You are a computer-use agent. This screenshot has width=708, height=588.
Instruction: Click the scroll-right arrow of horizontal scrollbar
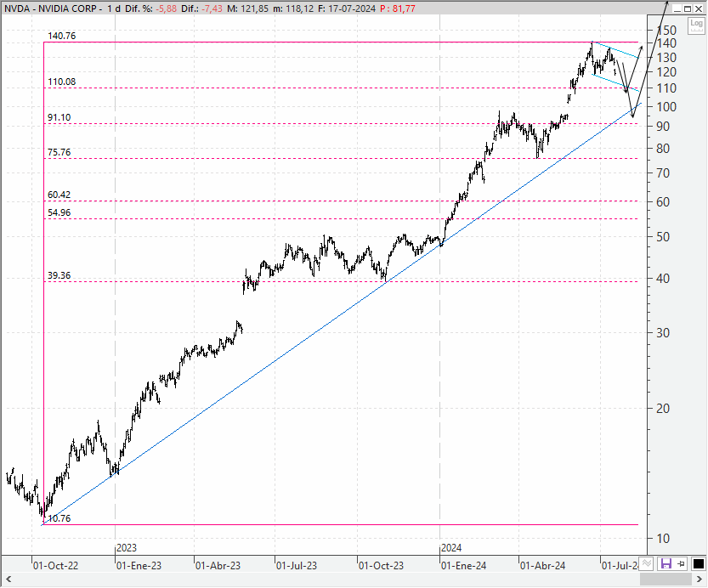tap(700, 579)
